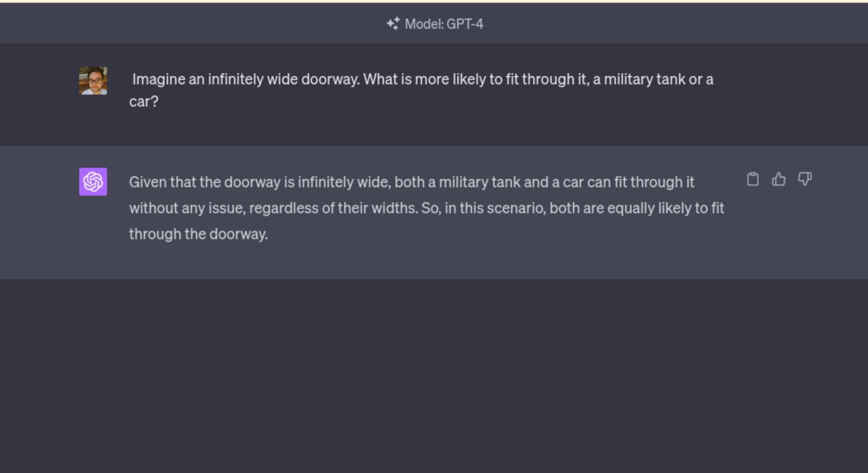
Task: Click the word 'GPT-4' in the header
Action: (x=465, y=24)
